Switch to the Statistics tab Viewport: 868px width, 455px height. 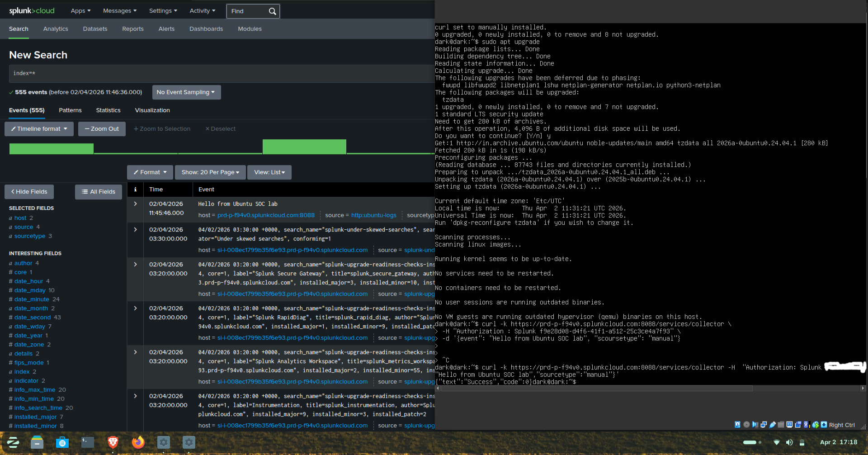click(108, 110)
